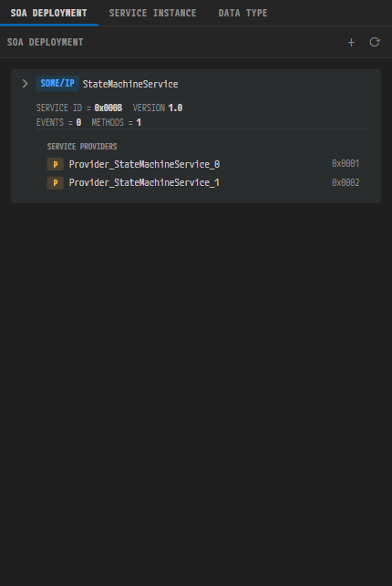The width and height of the screenshot is (392, 586).
Task: Click instance ID 0x0002
Action: (346, 183)
